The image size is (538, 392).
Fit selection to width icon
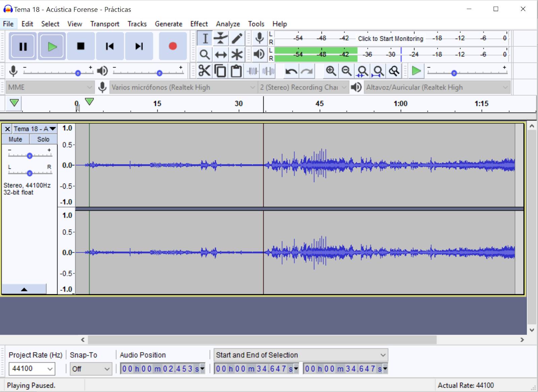click(x=362, y=71)
